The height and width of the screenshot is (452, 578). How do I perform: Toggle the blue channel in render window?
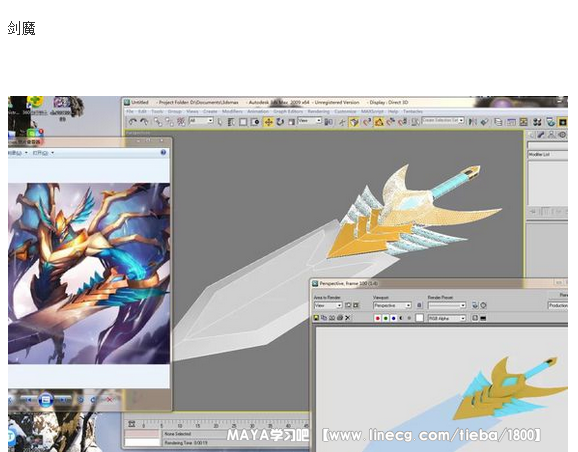pos(394,318)
